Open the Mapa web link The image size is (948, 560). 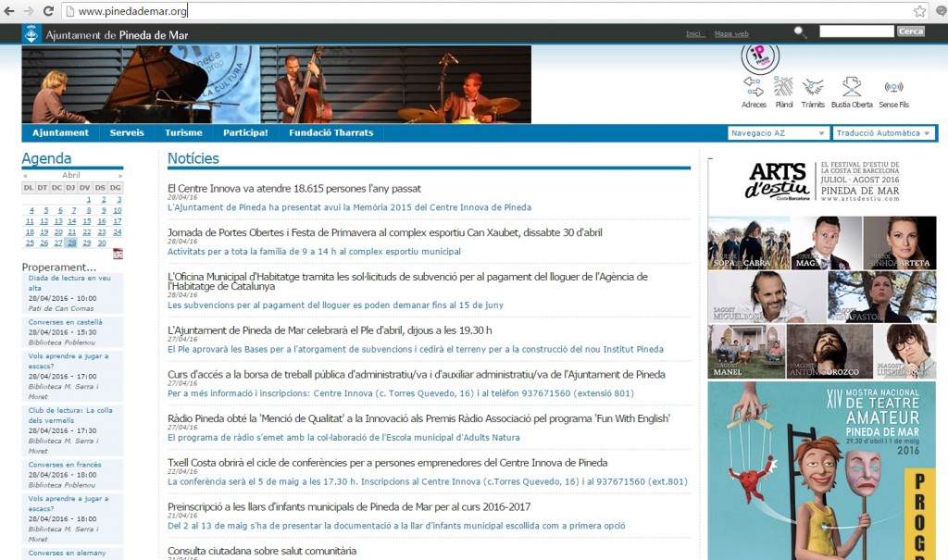pos(731,33)
